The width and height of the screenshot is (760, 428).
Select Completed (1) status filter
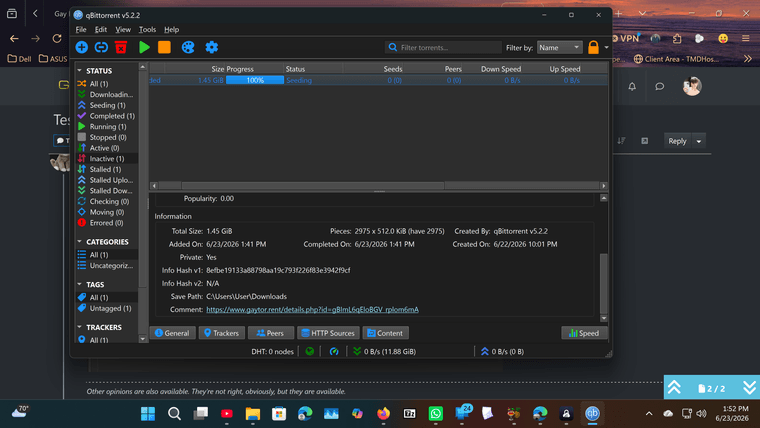(x=107, y=116)
